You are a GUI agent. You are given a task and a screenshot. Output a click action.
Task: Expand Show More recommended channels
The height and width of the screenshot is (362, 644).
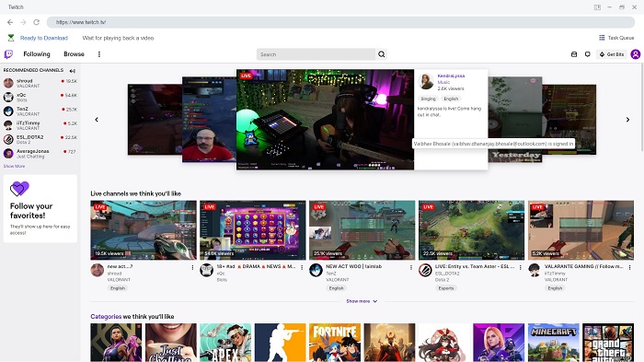pyautogui.click(x=14, y=166)
